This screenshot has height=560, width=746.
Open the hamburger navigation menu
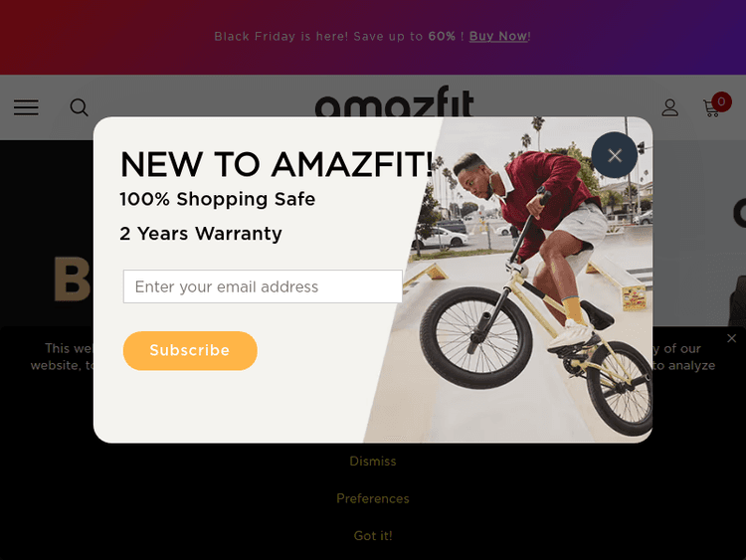click(x=26, y=107)
